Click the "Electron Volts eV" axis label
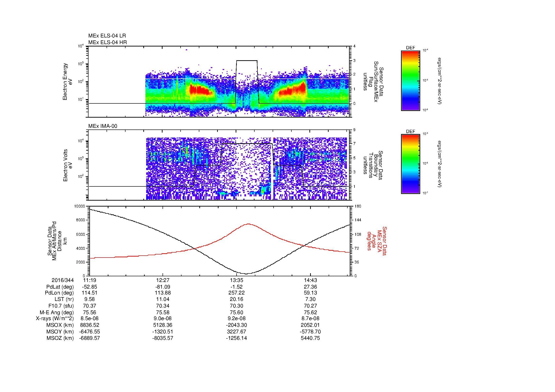 [67, 165]
